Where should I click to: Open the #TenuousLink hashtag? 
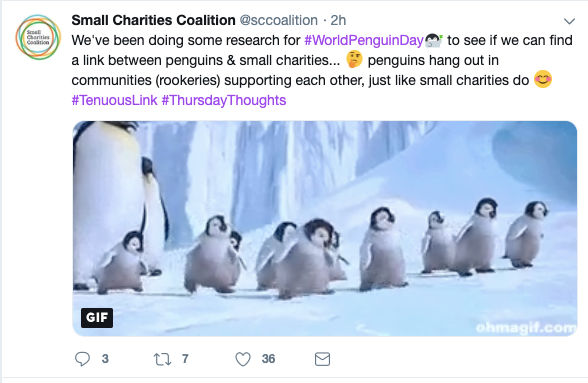(x=114, y=100)
